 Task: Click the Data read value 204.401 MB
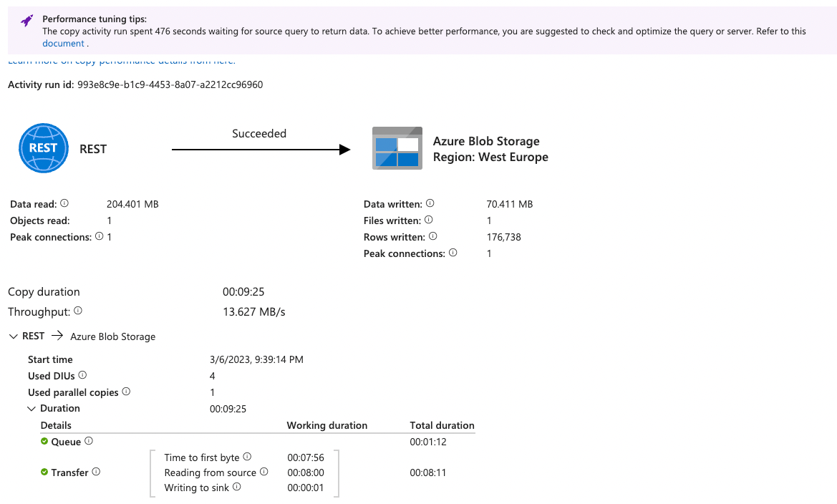132,204
